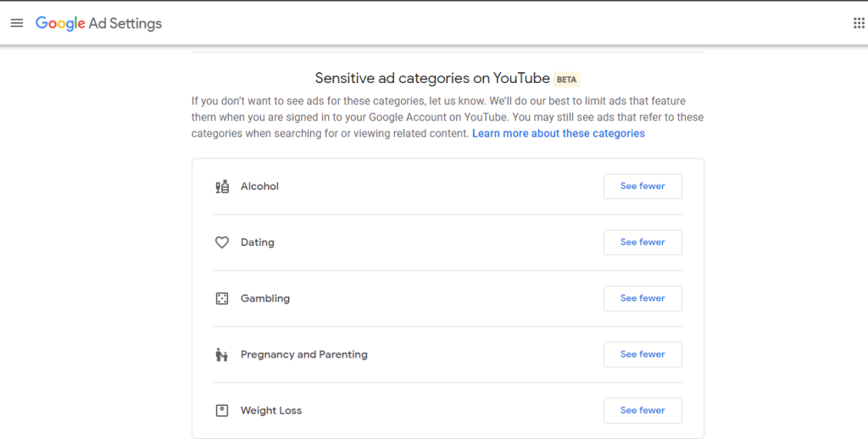See fewer Gambling ads
This screenshot has width=868, height=439.
(643, 298)
